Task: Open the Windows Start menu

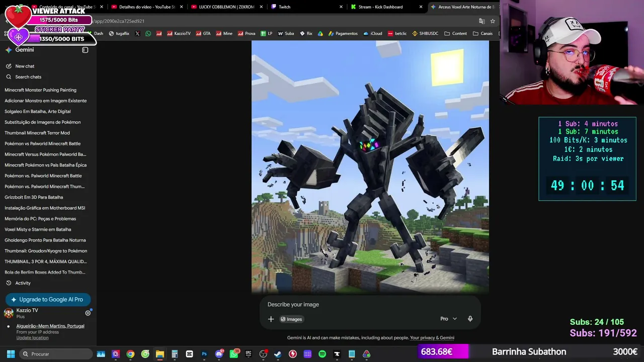Action: (11, 354)
